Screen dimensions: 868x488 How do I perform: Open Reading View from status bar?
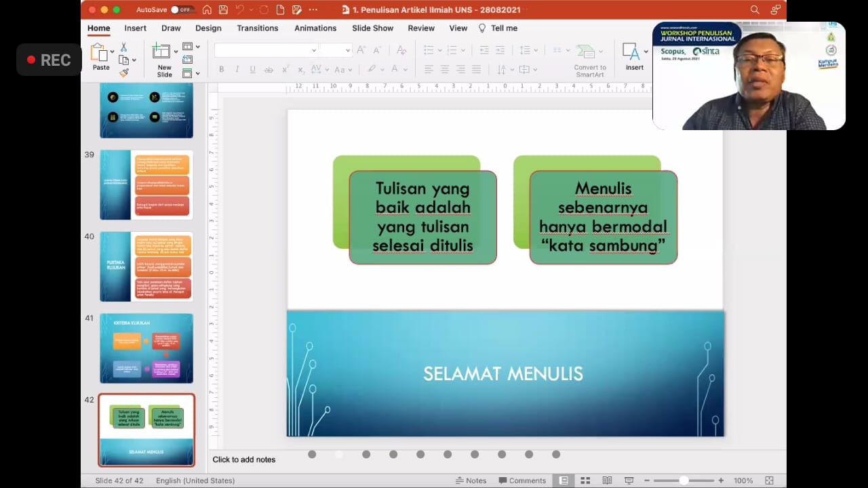click(607, 481)
